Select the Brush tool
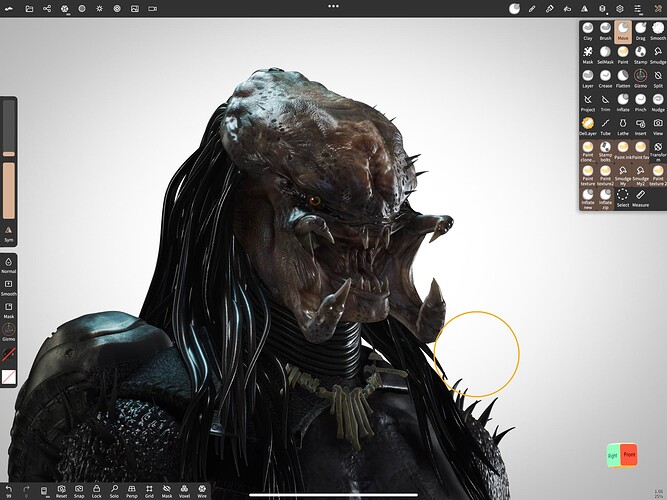 (605, 31)
